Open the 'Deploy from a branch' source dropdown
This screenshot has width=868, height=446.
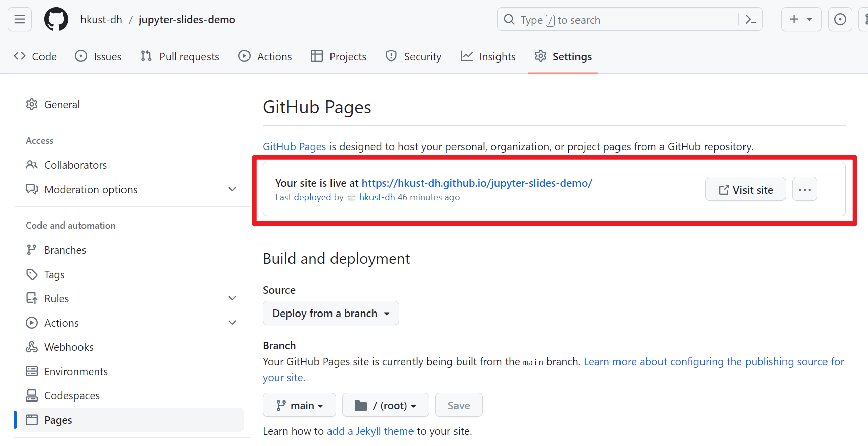coord(331,313)
